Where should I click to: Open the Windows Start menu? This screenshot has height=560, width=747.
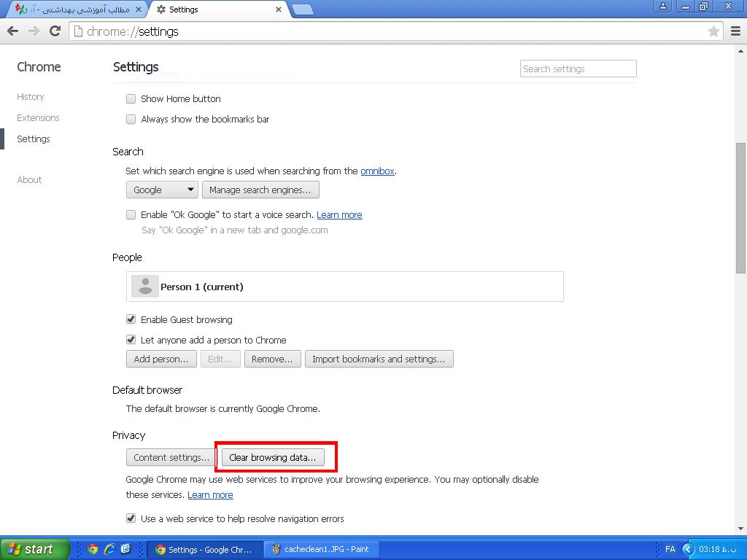(x=35, y=549)
